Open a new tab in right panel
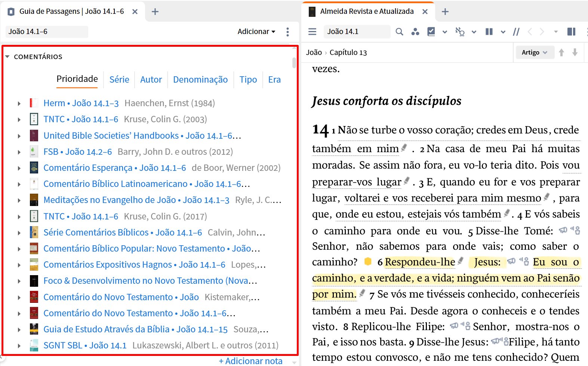 (x=445, y=12)
